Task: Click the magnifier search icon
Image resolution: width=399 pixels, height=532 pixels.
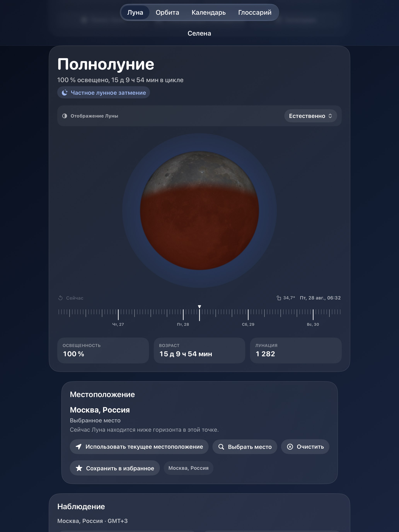Action: point(221,447)
